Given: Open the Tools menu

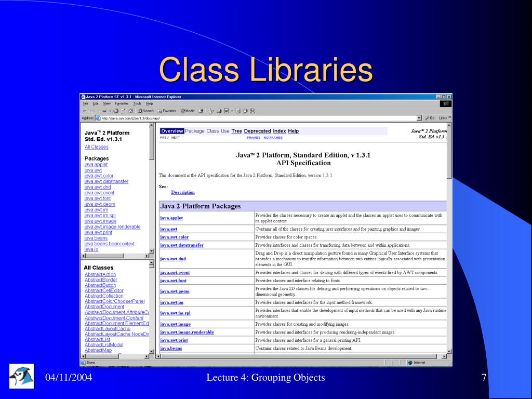Looking at the screenshot, I should point(137,103).
